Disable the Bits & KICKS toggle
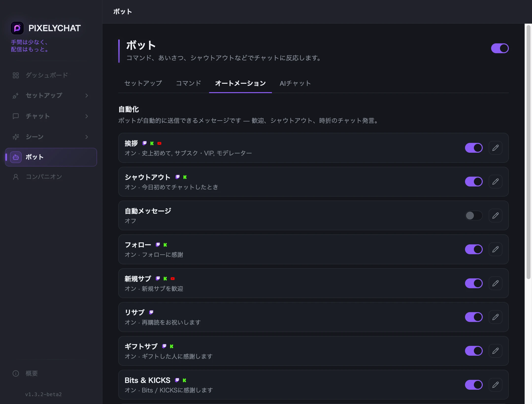 coord(474,385)
